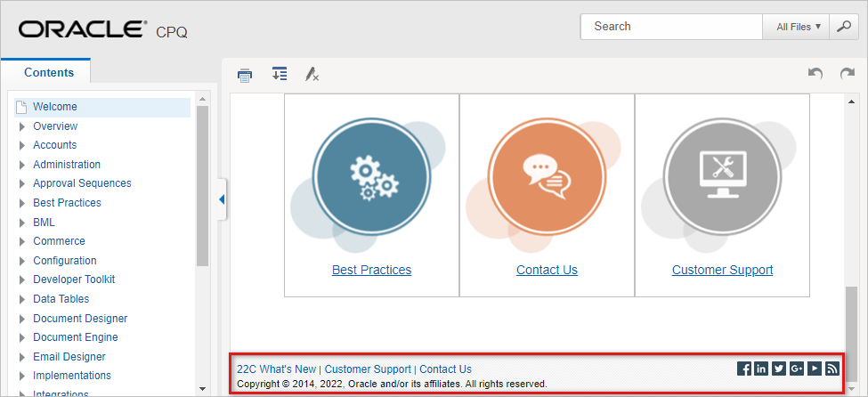The width and height of the screenshot is (868, 397).
Task: Open the YouTube footer icon
Action: coord(815,369)
